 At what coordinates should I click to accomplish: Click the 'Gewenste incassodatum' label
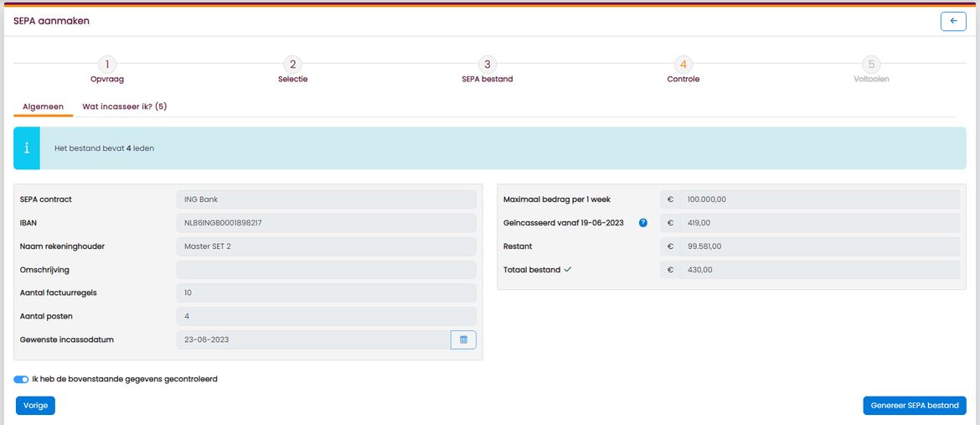[67, 339]
